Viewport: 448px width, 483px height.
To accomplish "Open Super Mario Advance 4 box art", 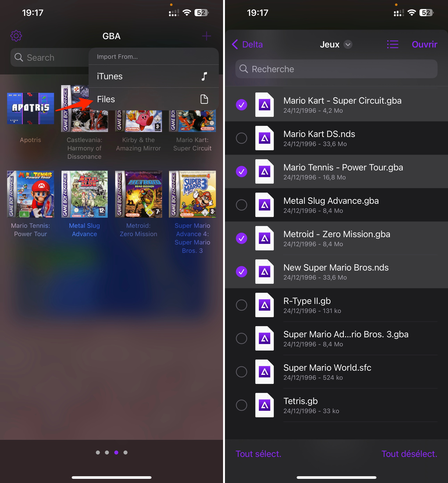I will tap(192, 194).
